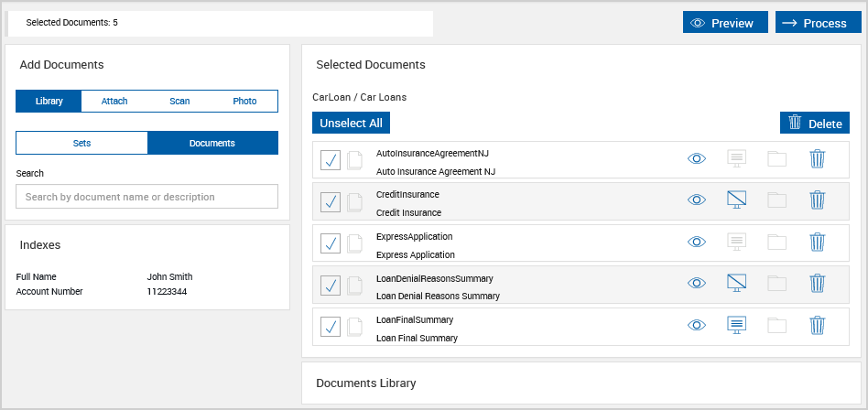Click monitor icon in ExpressApplication row
Image resolution: width=868 pixels, height=410 pixels.
tap(737, 242)
